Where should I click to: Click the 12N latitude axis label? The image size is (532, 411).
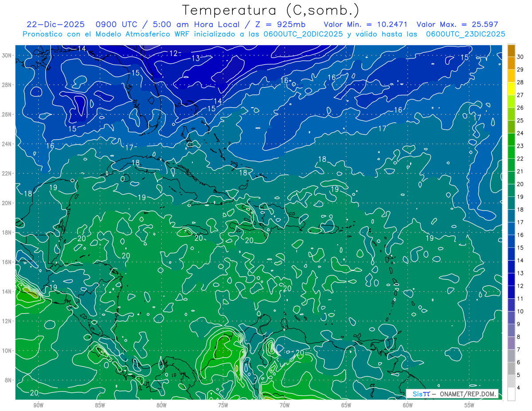[x=7, y=321]
